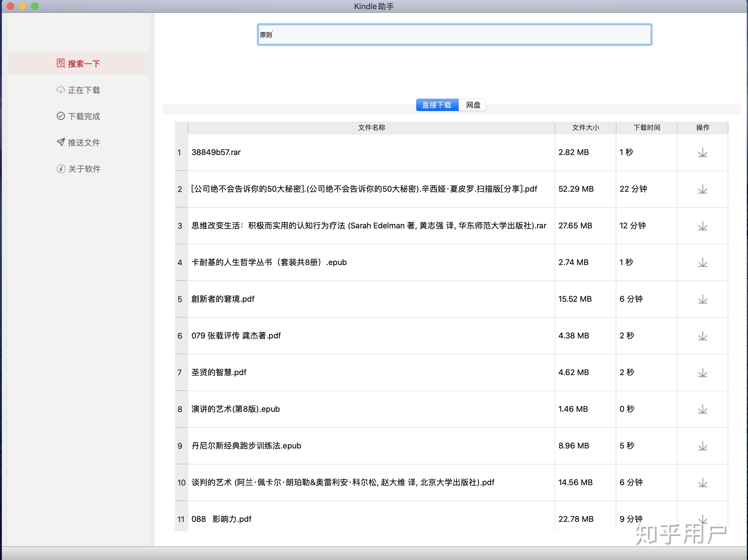Select 卡耐基的人生哲学丛书 epub file name
This screenshot has width=748, height=560.
269,263
